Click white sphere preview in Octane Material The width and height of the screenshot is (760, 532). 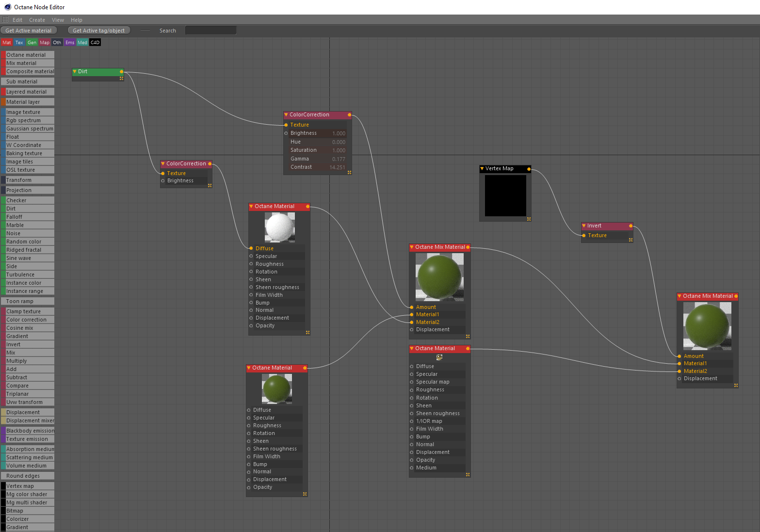[x=280, y=228]
